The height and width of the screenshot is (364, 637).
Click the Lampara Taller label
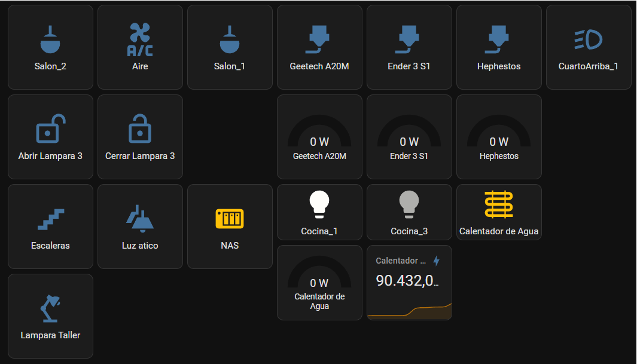(x=50, y=335)
